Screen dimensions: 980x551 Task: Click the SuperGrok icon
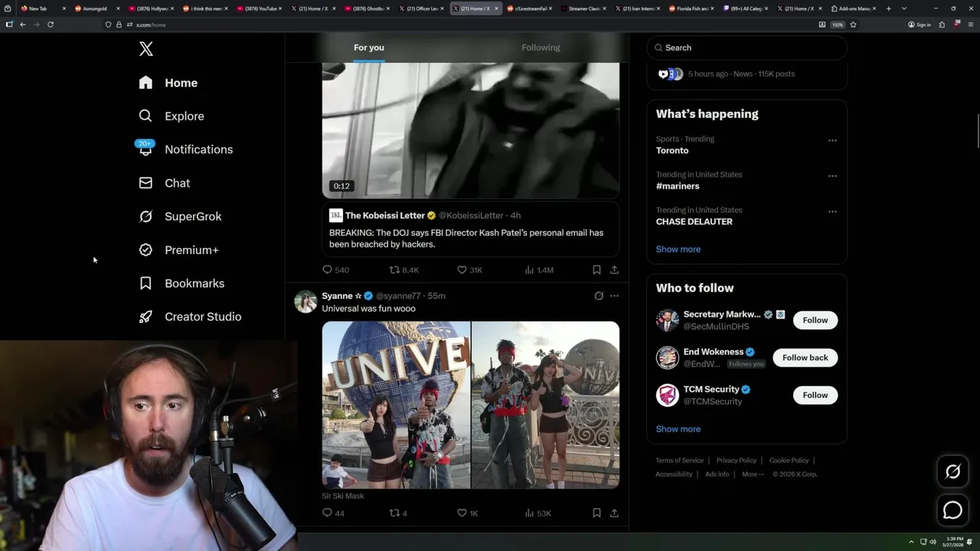pos(145,217)
